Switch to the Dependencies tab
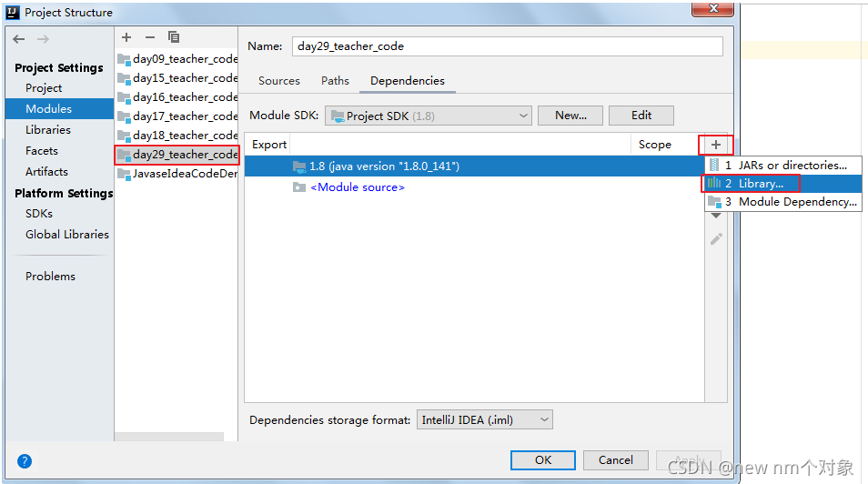This screenshot has height=484, width=868. click(x=408, y=81)
